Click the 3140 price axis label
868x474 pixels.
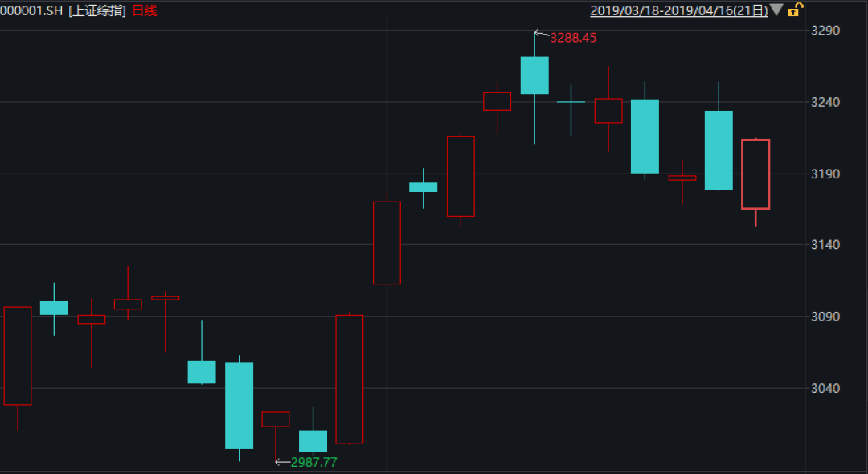[825, 244]
